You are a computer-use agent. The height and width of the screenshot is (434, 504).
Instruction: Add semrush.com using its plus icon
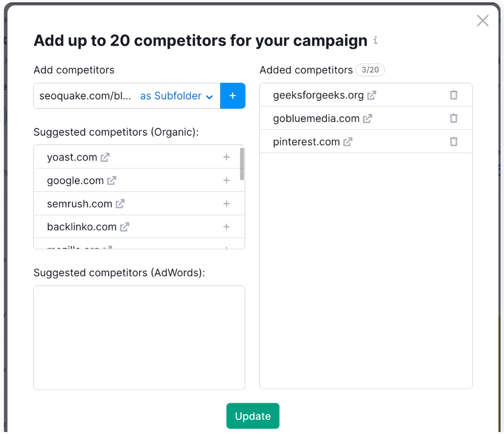click(x=227, y=203)
